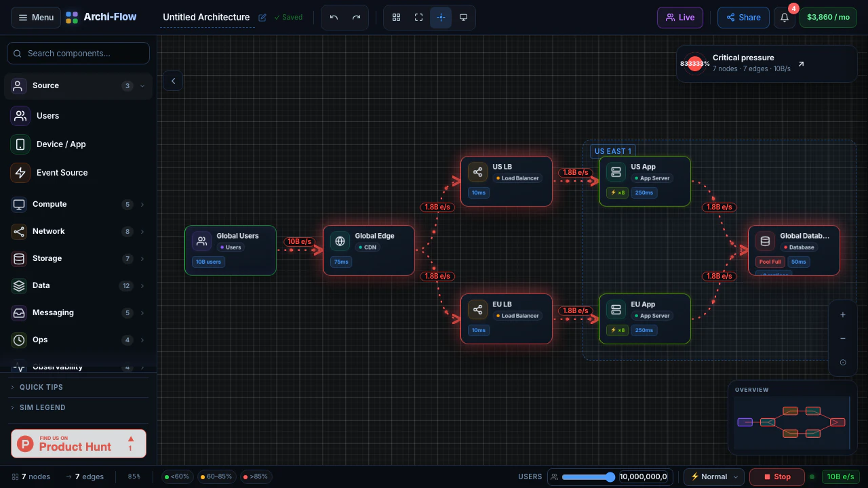Stop the simulation
The image size is (868, 488).
click(x=776, y=477)
